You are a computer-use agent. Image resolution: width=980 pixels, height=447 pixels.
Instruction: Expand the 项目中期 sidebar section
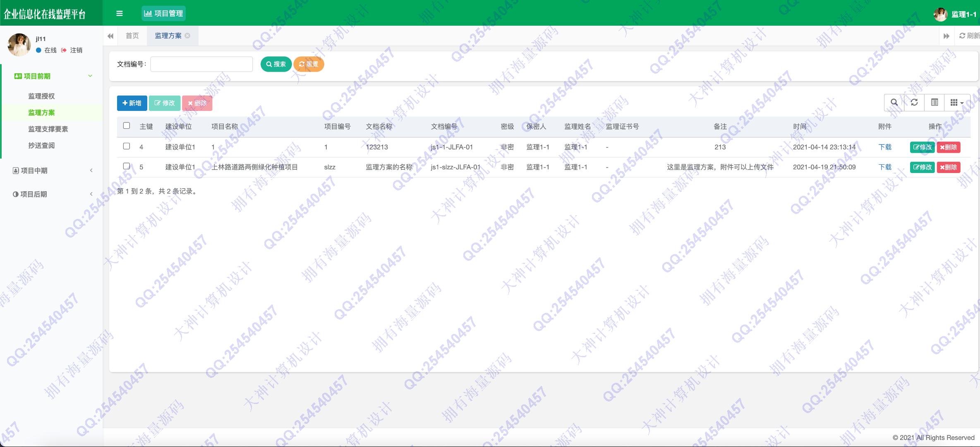click(x=52, y=171)
